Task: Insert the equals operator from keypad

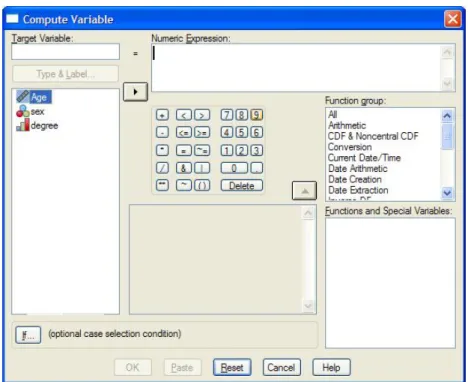Action: click(x=184, y=150)
